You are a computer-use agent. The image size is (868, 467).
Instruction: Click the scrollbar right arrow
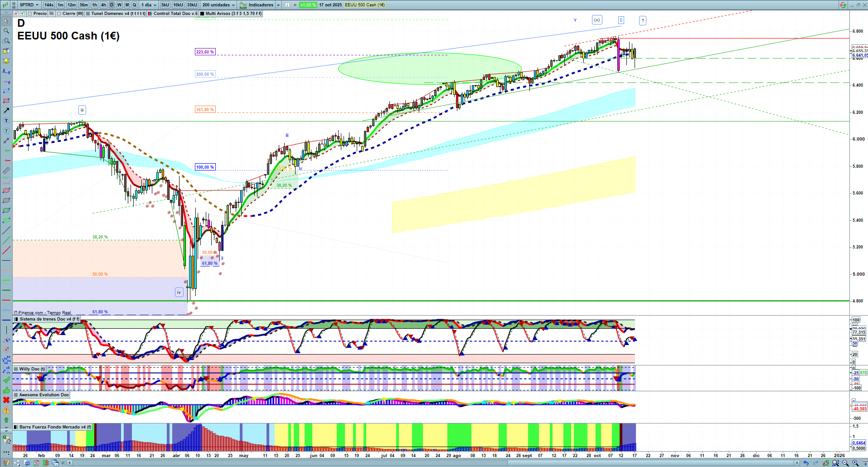point(797,463)
